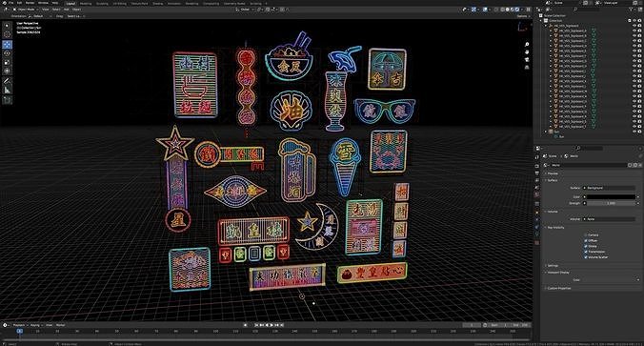Select the Select Box tool

click(8, 26)
